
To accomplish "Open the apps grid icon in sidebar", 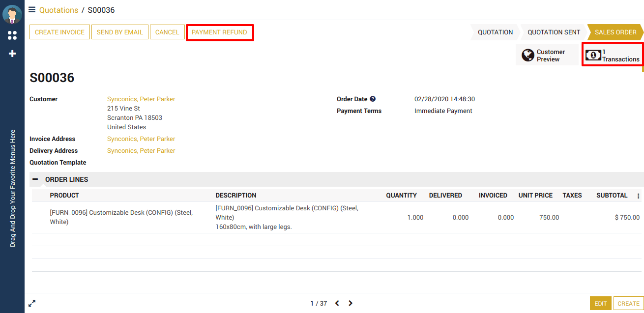I will (12, 35).
